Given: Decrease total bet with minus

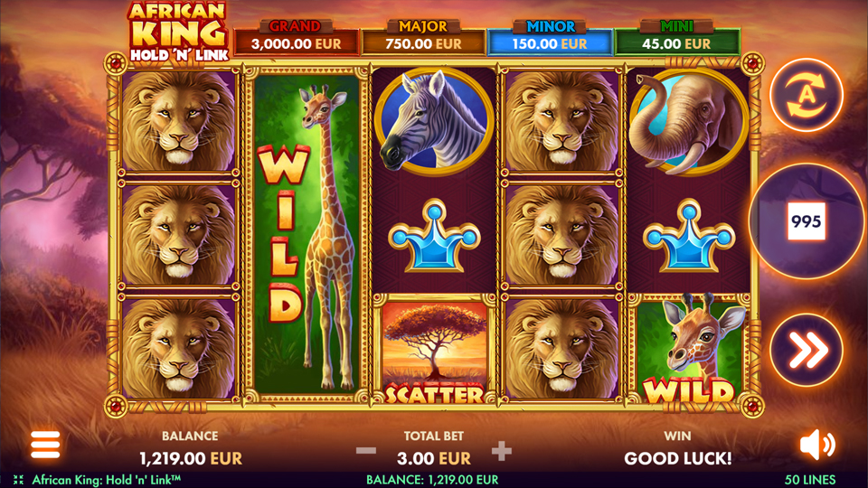Looking at the screenshot, I should 366,451.
